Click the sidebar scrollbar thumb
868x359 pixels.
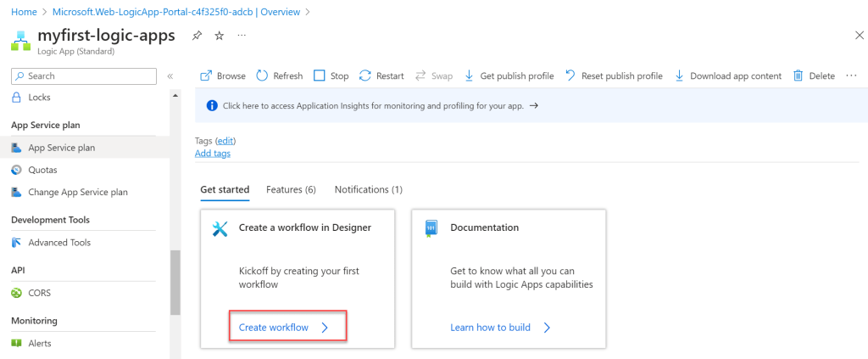(175, 283)
